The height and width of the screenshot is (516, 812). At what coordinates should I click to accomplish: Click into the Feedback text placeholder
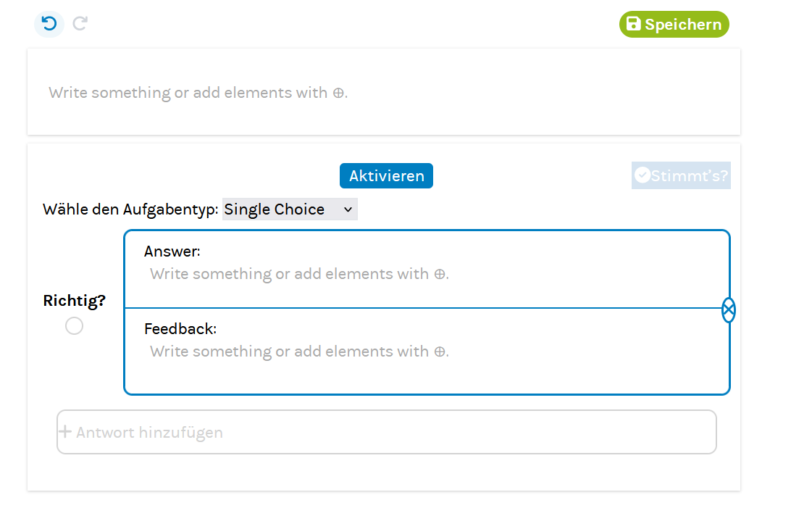pos(299,351)
